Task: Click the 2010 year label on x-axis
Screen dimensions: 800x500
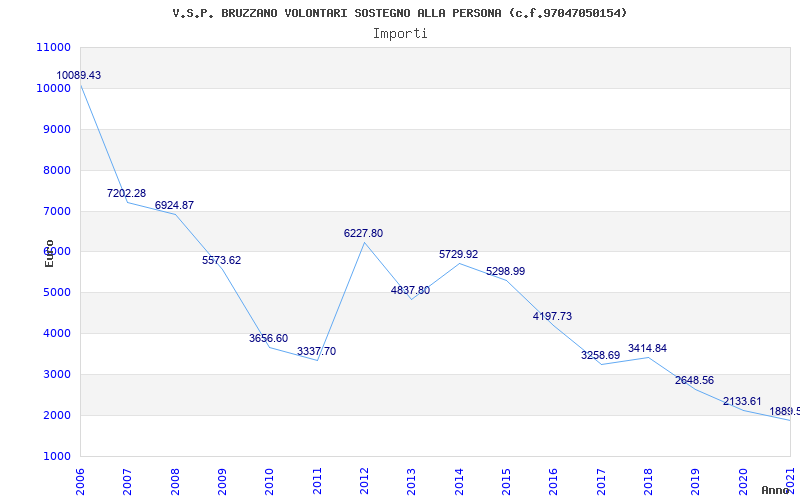Action: (x=270, y=481)
